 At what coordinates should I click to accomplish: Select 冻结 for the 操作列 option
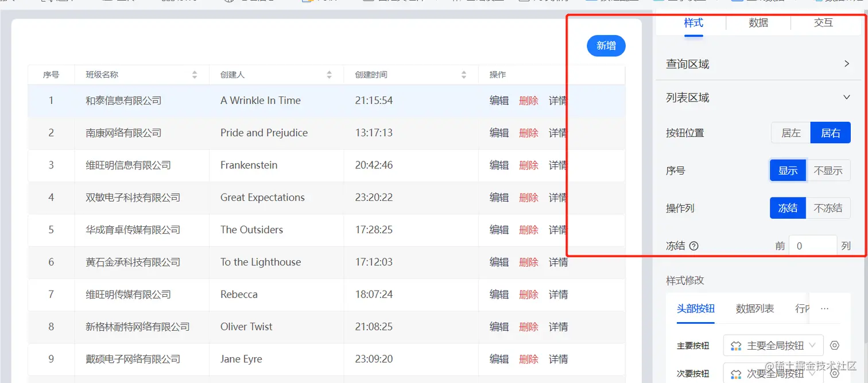[788, 208]
